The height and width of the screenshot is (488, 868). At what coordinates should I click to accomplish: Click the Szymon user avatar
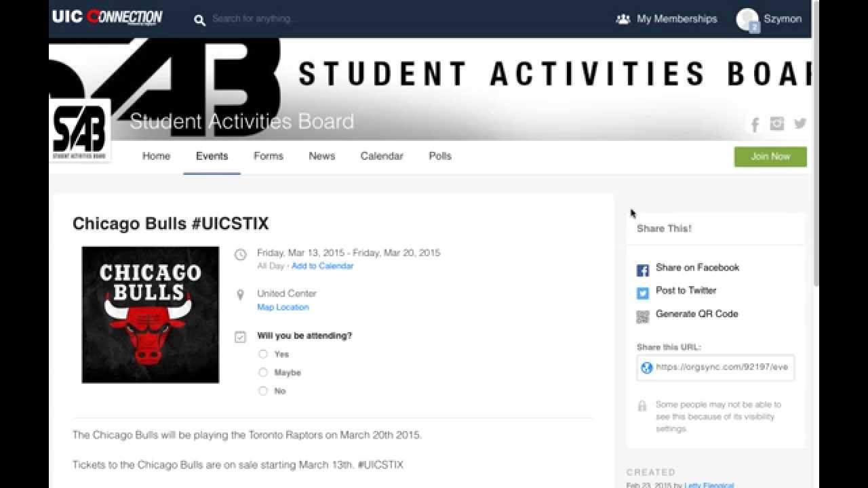[747, 19]
